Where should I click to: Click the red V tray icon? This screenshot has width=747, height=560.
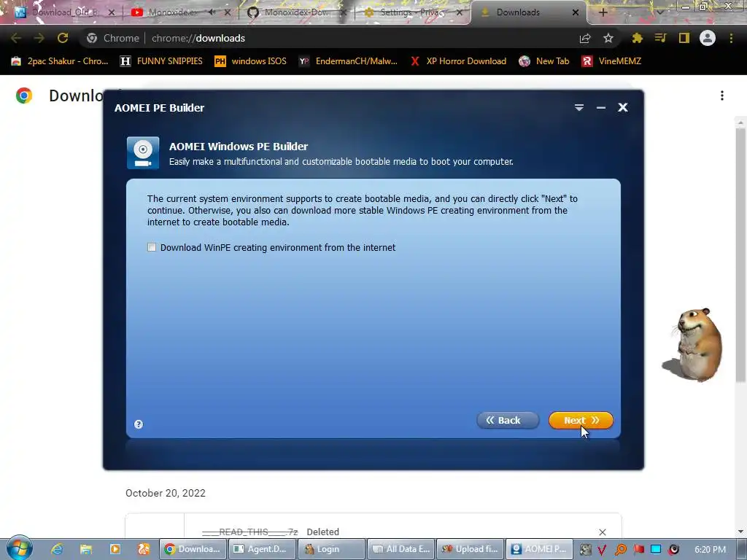[603, 550]
